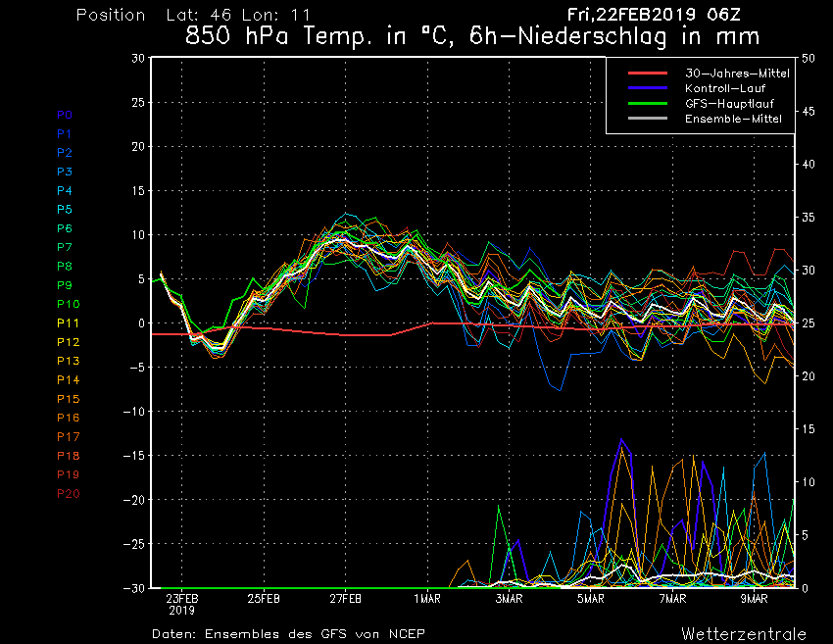
Task: Select the '1MAR' date axis label
Action: [x=427, y=599]
